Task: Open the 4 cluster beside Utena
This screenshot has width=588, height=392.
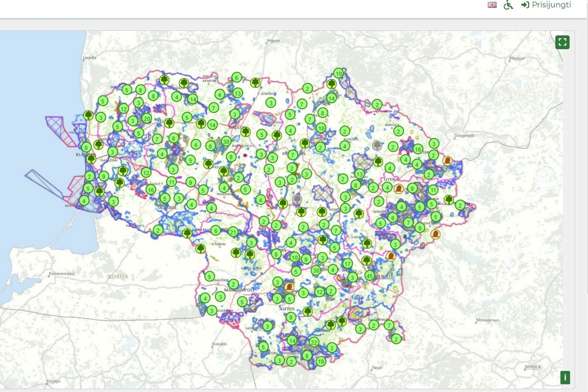Action: (387, 187)
